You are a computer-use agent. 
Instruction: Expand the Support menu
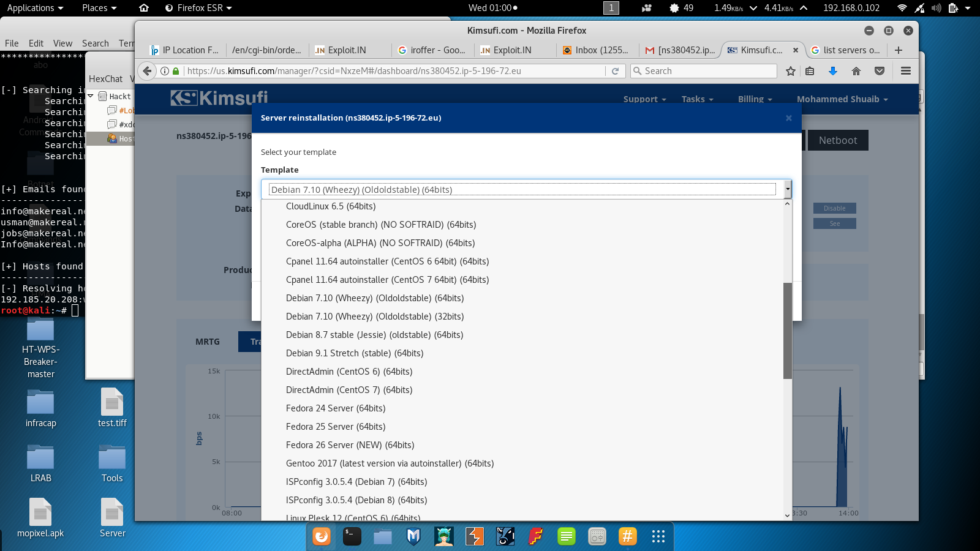click(x=644, y=99)
